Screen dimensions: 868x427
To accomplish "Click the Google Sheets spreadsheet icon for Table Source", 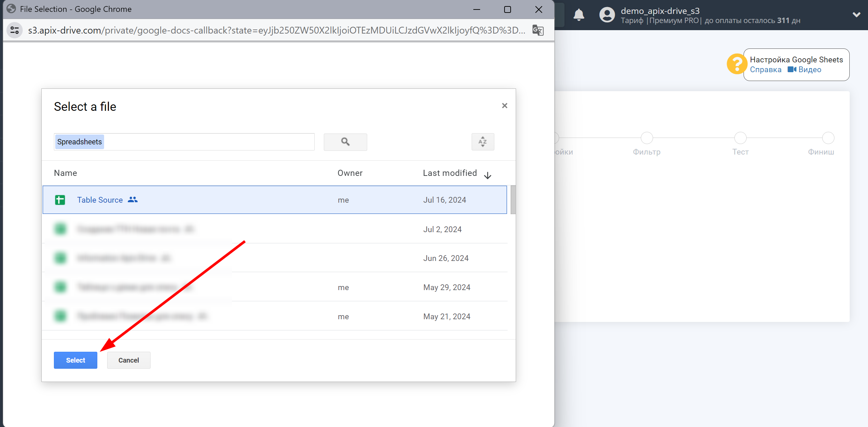I will coord(60,200).
